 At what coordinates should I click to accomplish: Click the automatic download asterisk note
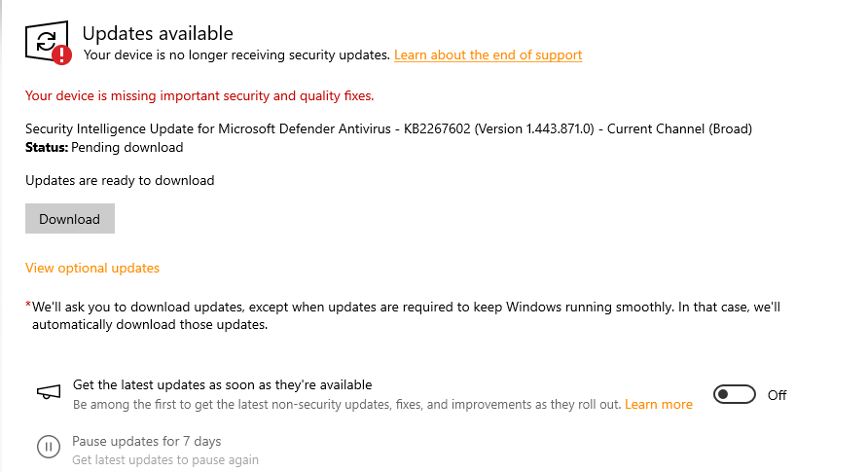[x=404, y=315]
